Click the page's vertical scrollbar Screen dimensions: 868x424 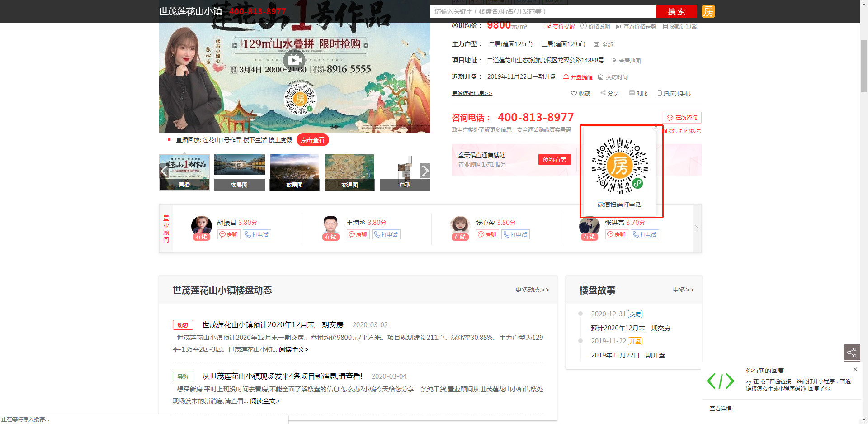point(864,66)
